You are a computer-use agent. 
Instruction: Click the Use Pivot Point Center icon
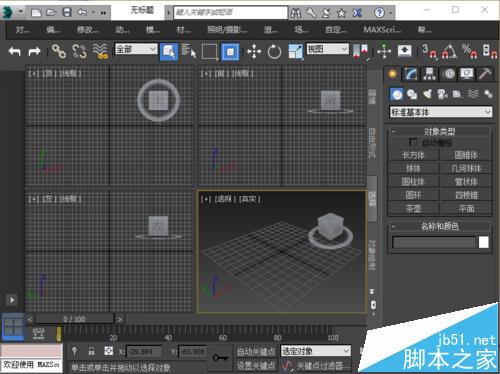point(360,52)
